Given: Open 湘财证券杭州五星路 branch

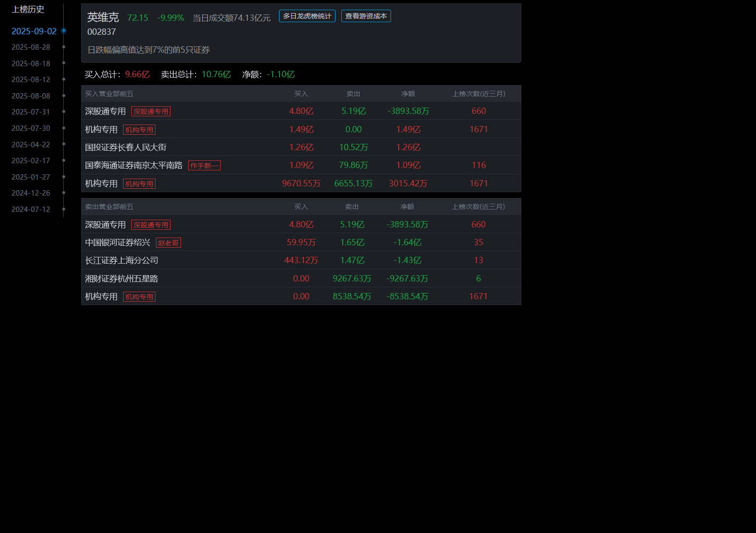Looking at the screenshot, I should [122, 279].
